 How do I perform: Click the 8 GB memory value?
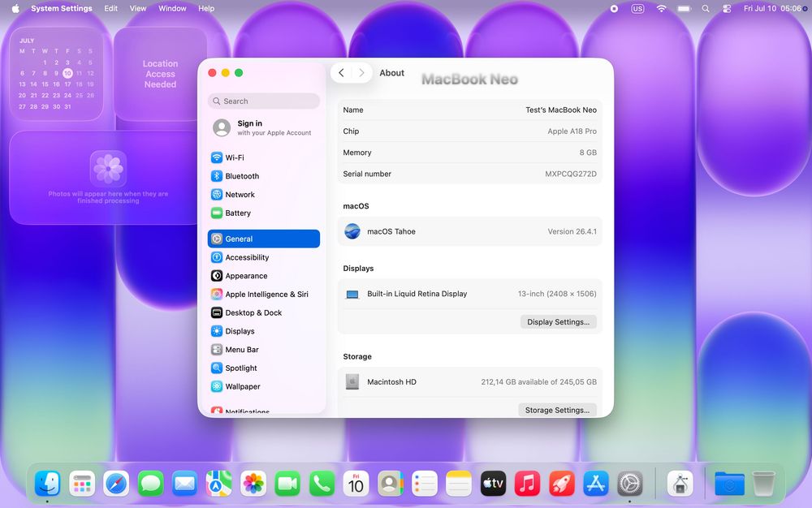(x=588, y=153)
